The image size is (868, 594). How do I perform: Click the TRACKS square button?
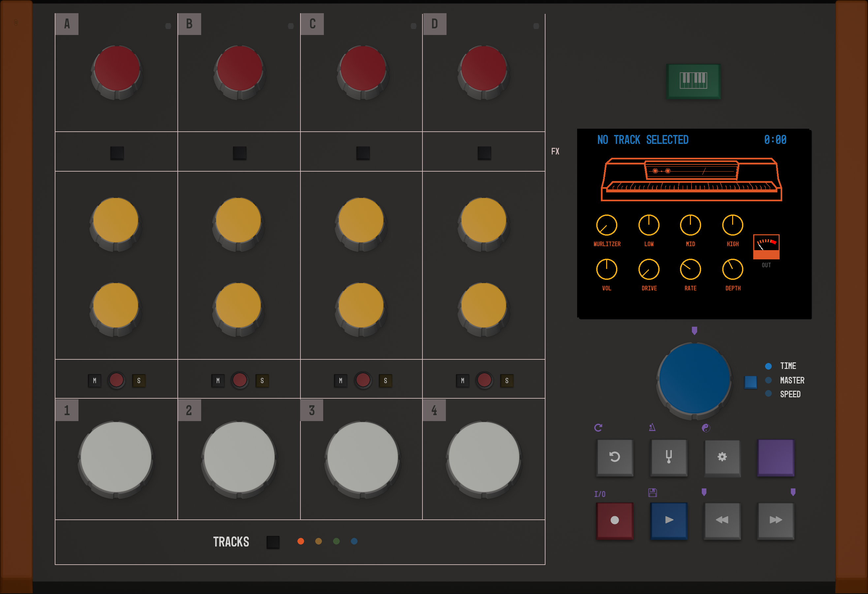pos(273,542)
